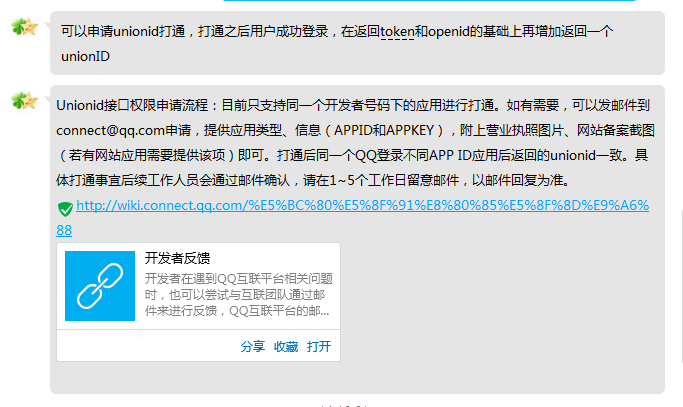683x407 pixels.
Task: Click the gray description text in the preview card
Action: point(238,295)
